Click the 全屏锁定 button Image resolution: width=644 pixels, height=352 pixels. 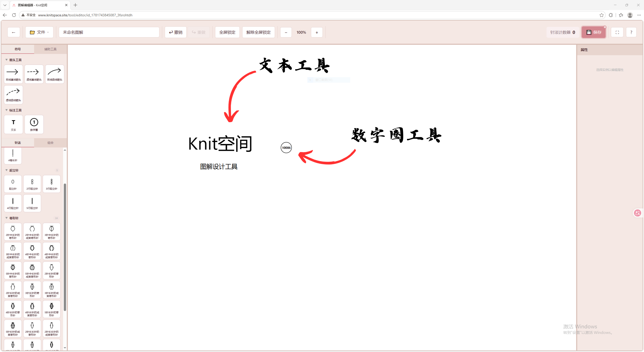pyautogui.click(x=227, y=32)
